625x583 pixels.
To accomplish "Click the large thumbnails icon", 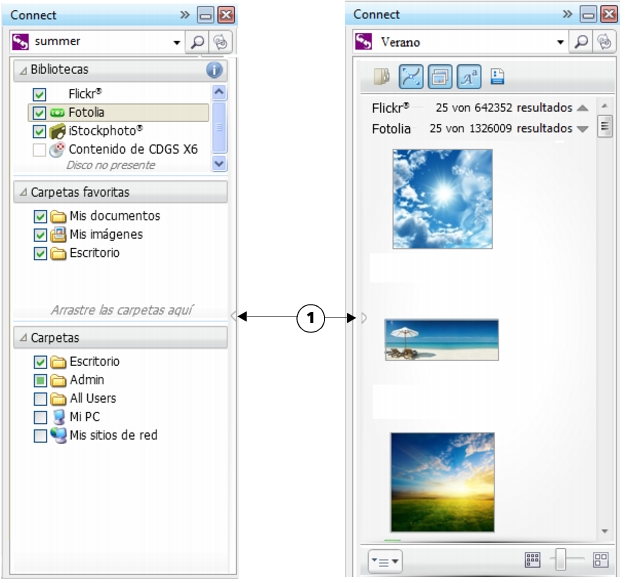I will click(x=601, y=560).
